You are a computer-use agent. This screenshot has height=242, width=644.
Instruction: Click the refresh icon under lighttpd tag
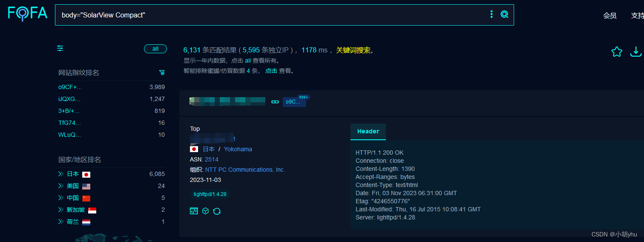(x=217, y=211)
